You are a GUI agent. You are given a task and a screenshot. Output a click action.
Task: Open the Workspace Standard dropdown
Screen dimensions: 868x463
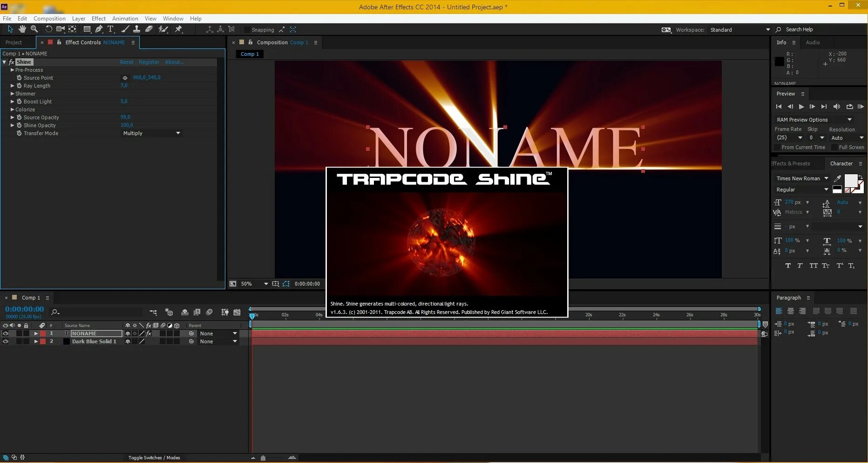(740, 29)
